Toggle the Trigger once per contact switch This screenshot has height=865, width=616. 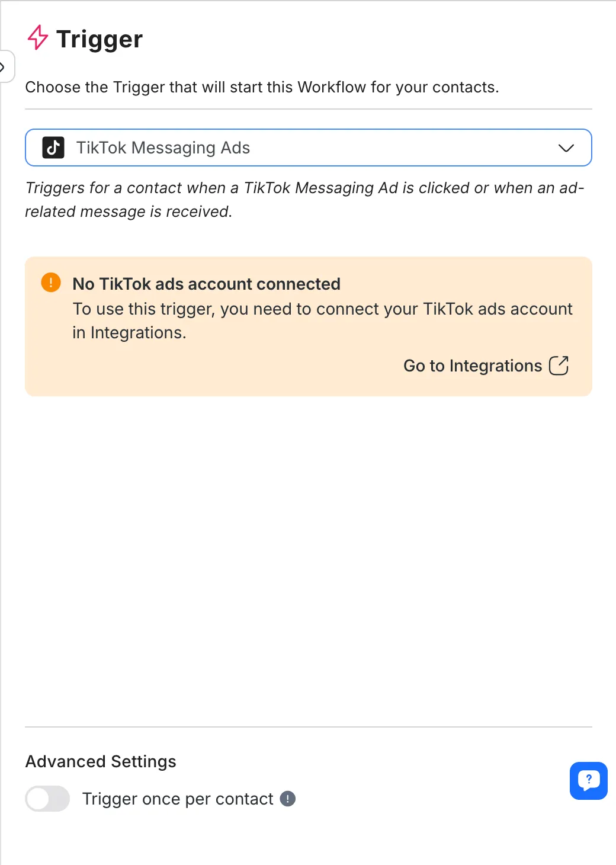[47, 799]
